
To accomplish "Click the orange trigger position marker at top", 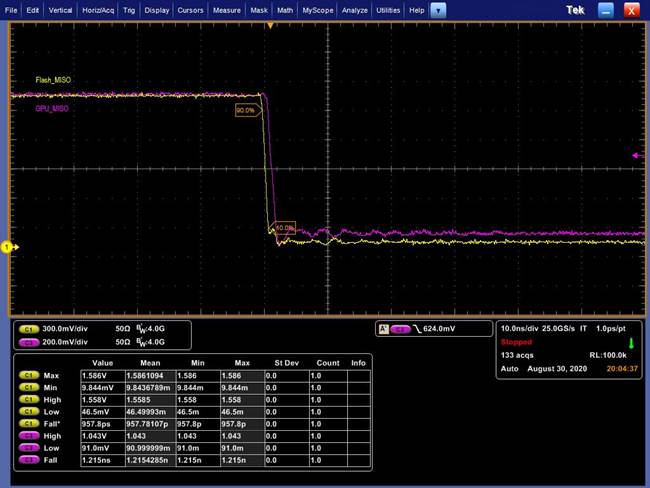I will tap(268, 24).
